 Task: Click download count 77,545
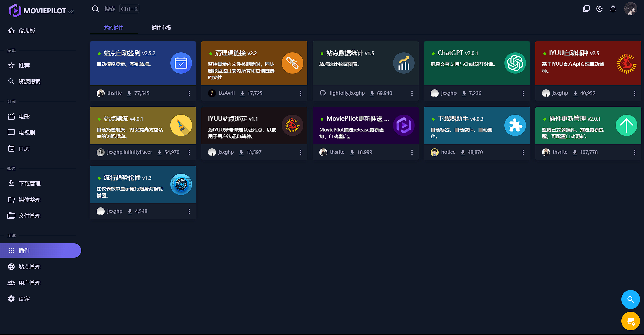142,93
